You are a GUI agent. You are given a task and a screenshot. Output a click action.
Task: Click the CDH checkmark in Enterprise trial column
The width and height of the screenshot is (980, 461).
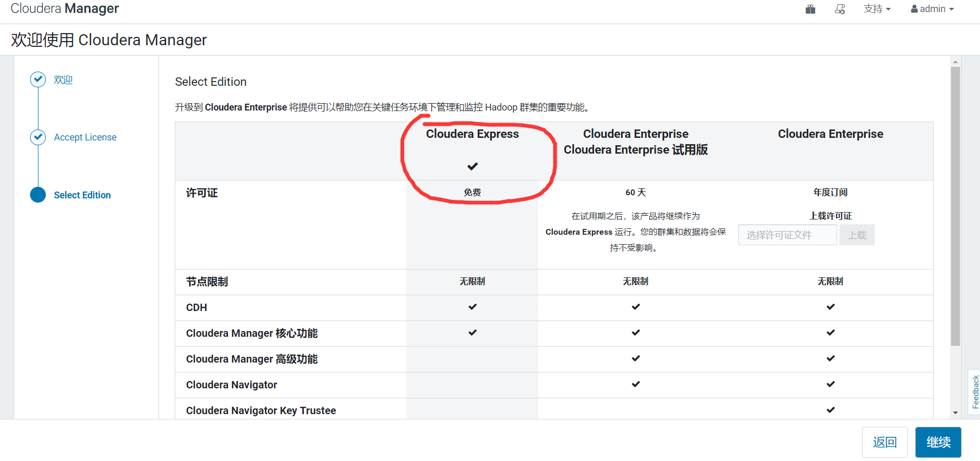636,307
